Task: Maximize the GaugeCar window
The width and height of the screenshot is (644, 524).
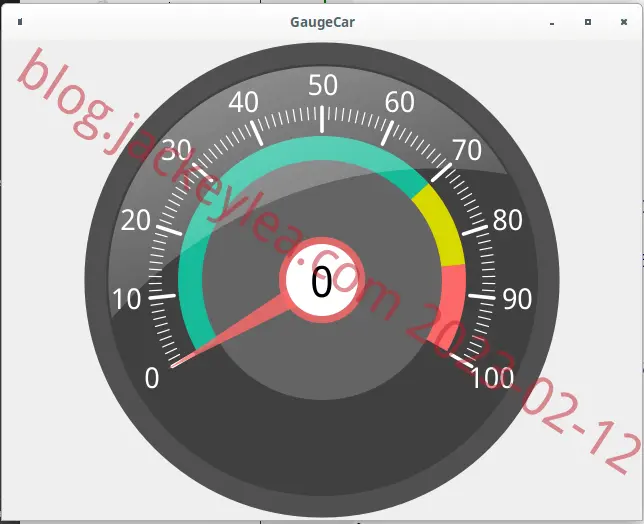Action: point(588,22)
